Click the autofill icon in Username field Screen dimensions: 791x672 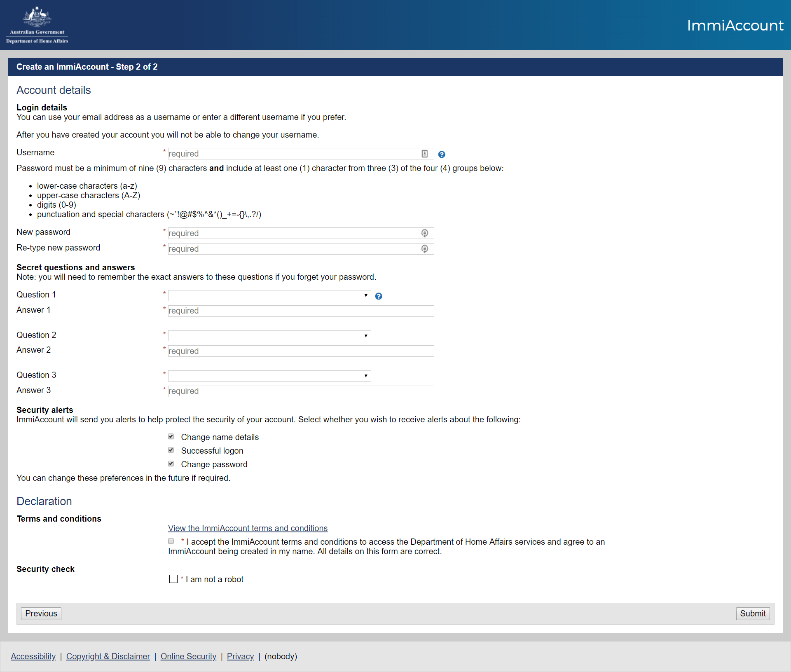point(425,154)
